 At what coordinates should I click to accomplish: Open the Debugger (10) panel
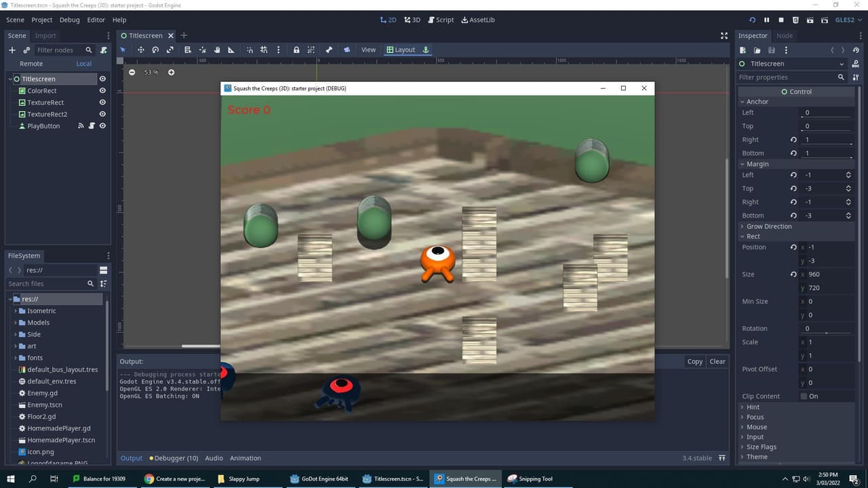point(174,458)
